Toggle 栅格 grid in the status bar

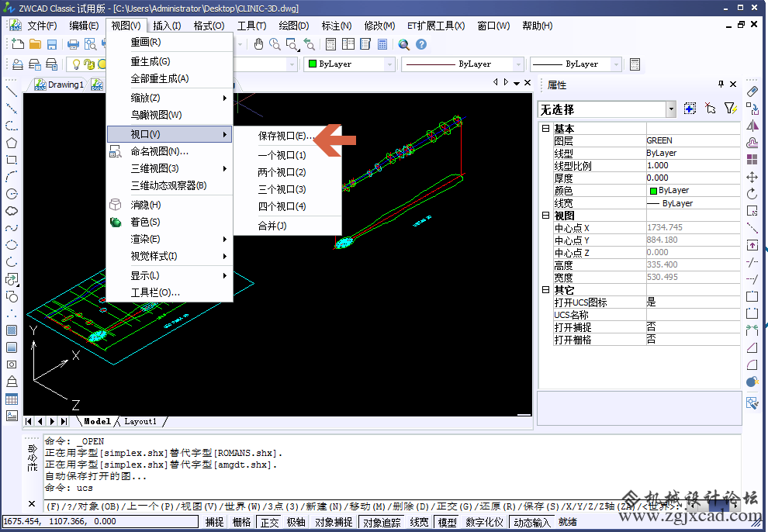[242, 522]
